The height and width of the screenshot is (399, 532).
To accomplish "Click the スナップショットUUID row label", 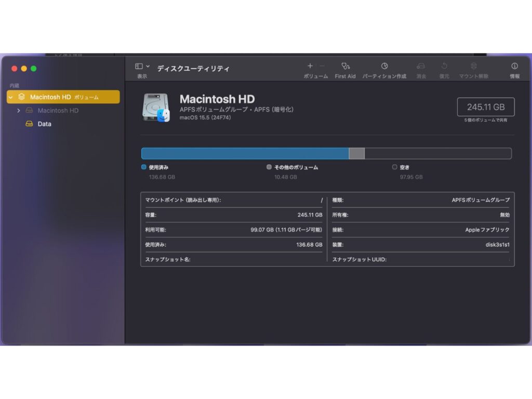I will pyautogui.click(x=360, y=260).
